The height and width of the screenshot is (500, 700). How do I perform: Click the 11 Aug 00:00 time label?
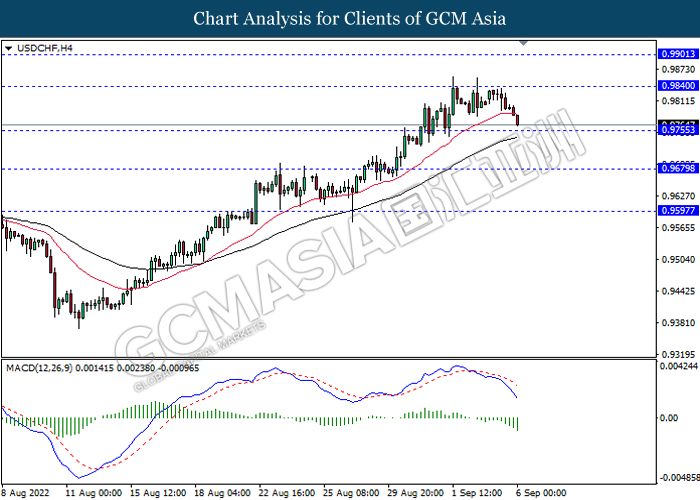click(x=94, y=493)
